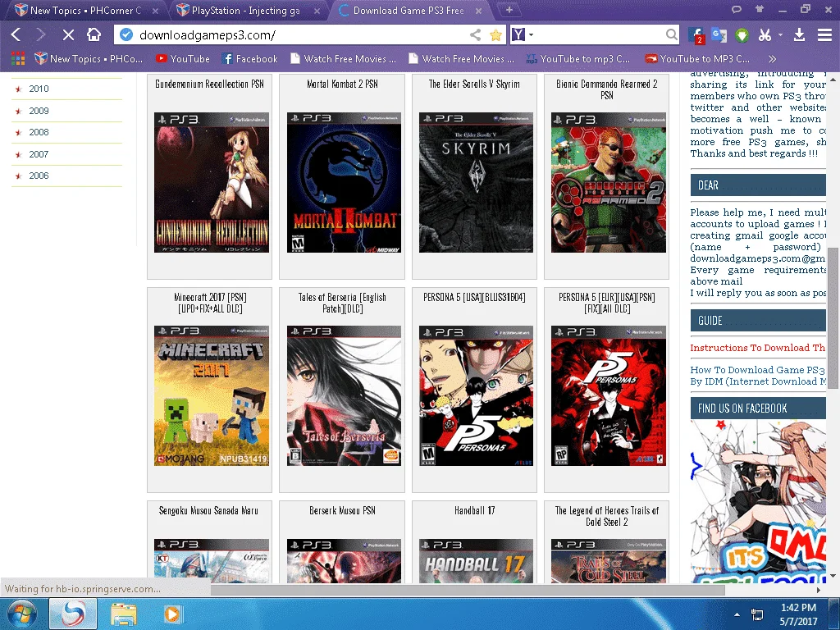Open Persona 5 USA BLUS31604 cover
This screenshot has height=630, width=840.
tap(476, 396)
